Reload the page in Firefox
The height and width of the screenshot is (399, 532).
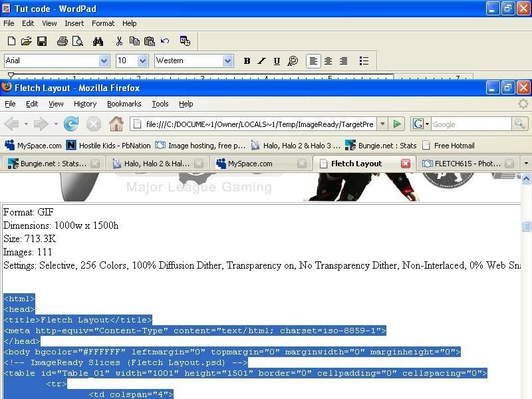tap(71, 124)
